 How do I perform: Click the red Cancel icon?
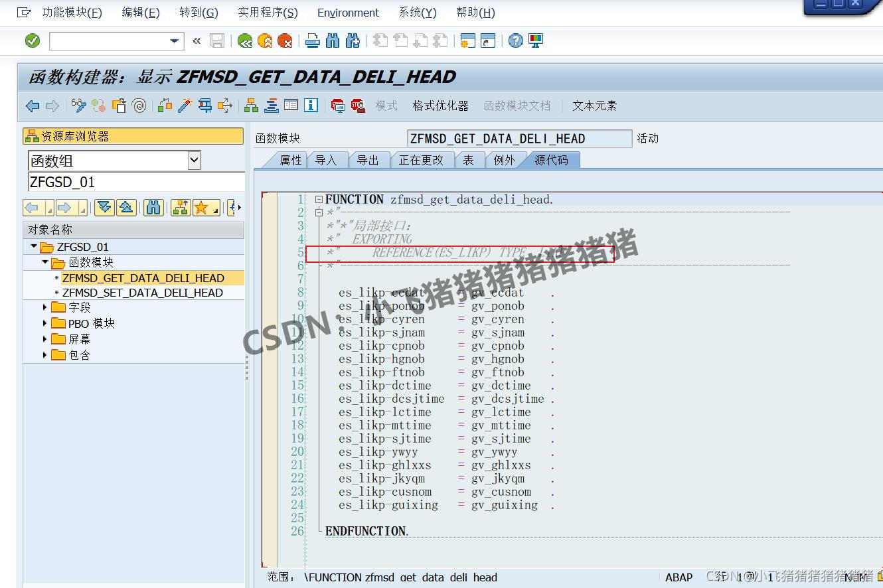click(x=285, y=40)
